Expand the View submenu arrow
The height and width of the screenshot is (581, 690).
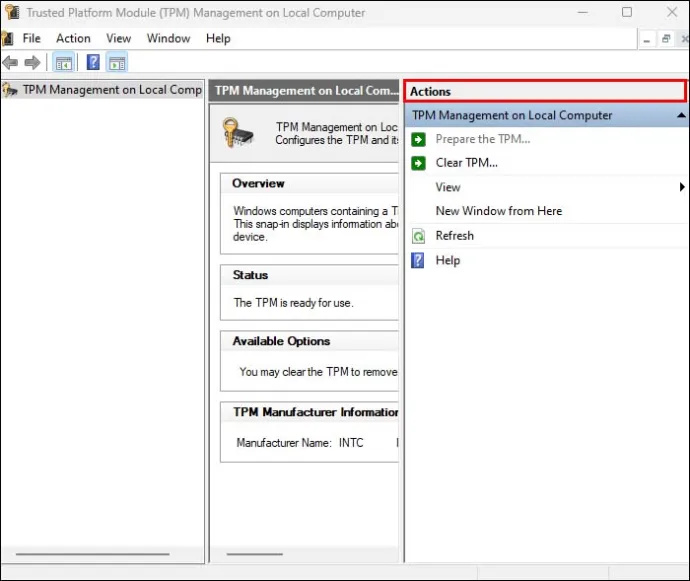tap(682, 187)
